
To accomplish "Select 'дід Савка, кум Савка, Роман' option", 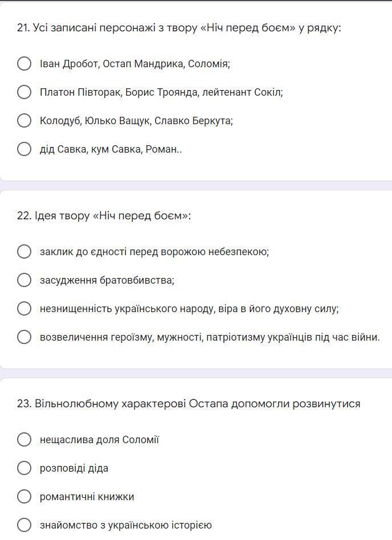I will click(24, 149).
